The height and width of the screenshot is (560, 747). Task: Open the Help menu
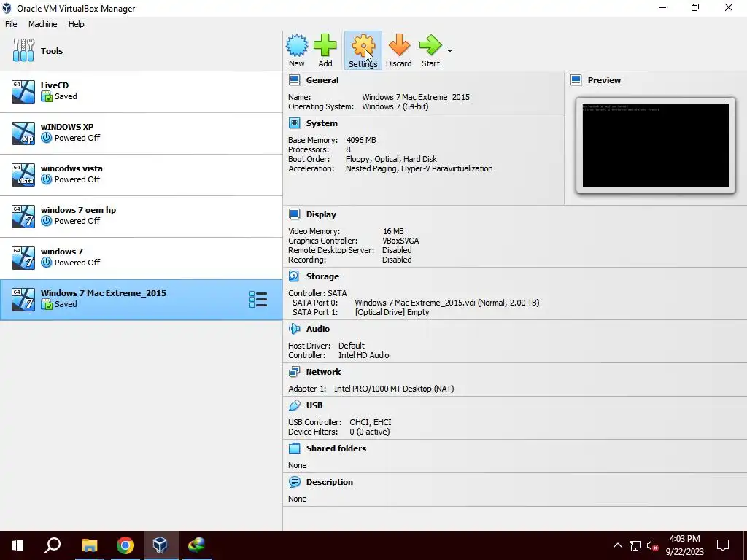76,24
